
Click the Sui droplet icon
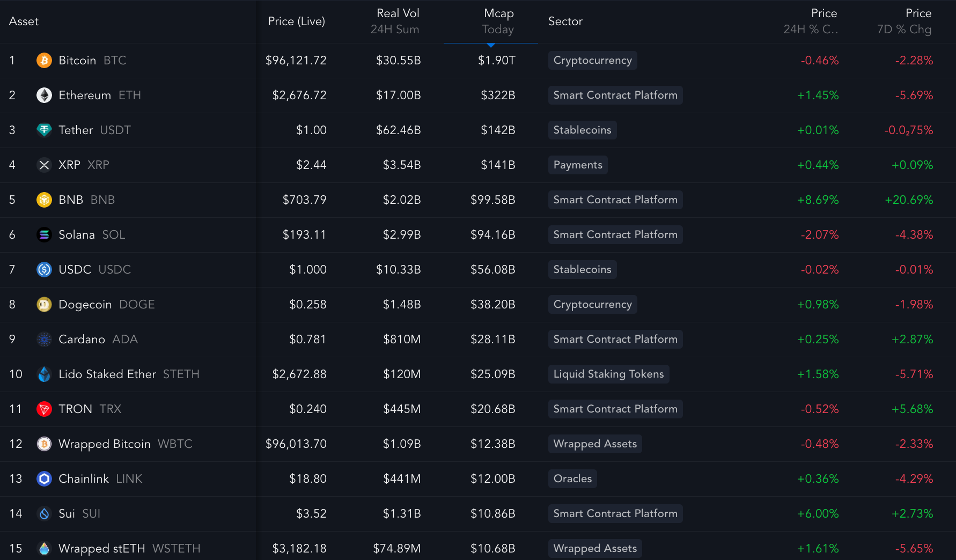tap(44, 514)
